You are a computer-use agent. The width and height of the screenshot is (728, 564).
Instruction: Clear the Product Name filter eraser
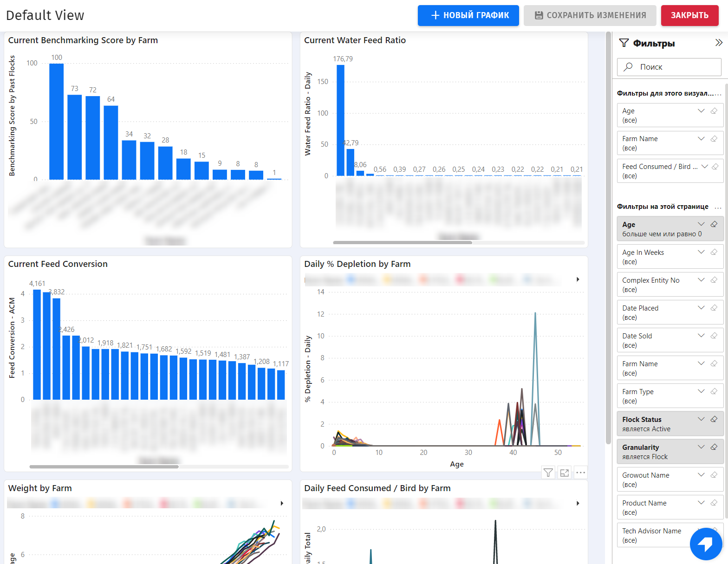point(714,503)
